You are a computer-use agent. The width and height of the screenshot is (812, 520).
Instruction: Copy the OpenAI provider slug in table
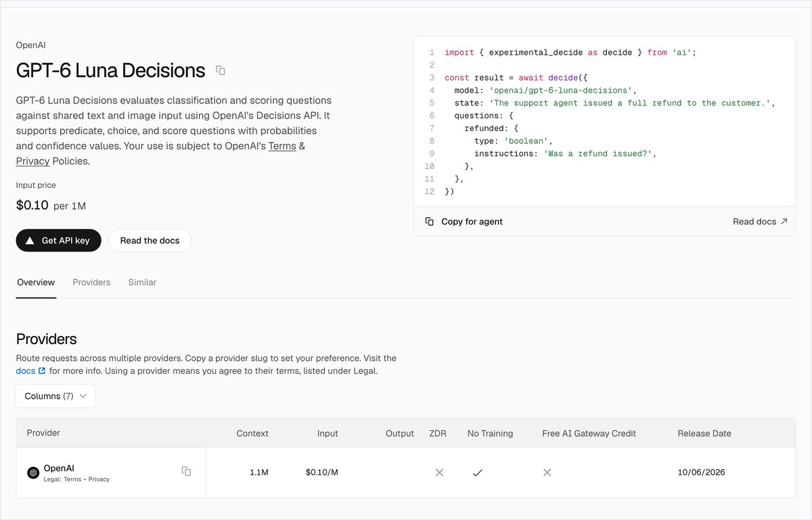pos(186,471)
